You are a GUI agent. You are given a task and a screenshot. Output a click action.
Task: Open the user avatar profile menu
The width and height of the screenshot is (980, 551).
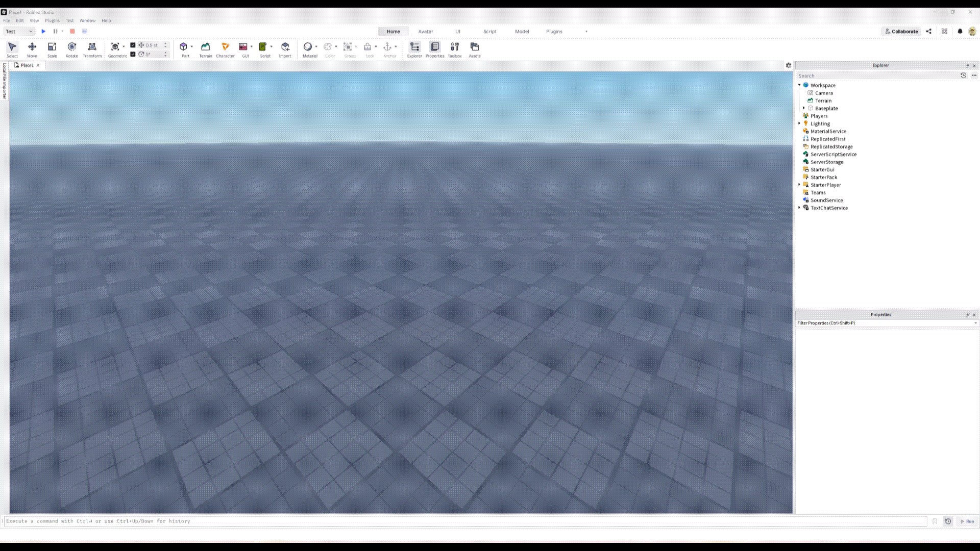pyautogui.click(x=972, y=32)
